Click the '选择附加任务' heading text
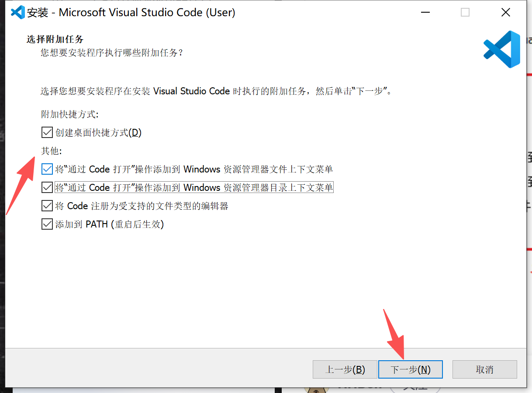This screenshot has height=393, width=532. pyautogui.click(x=55, y=39)
